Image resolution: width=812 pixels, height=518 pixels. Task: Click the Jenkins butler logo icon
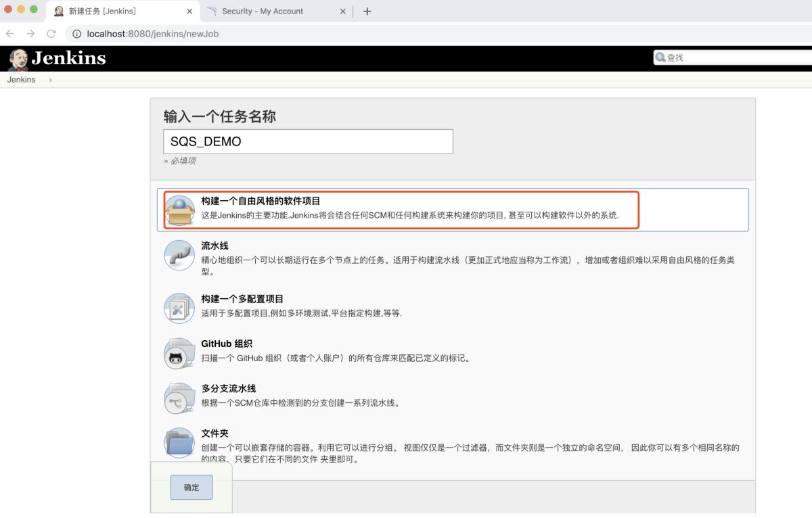pyautogui.click(x=18, y=60)
